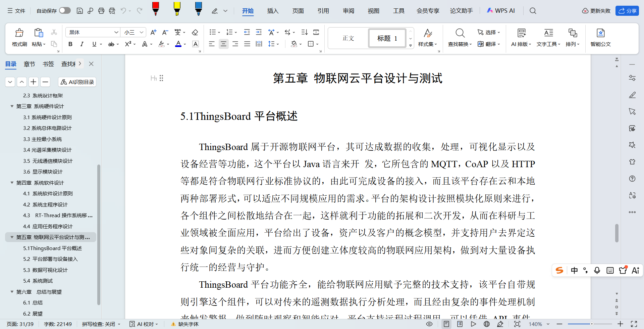The height and width of the screenshot is (329, 644).
Task: Click the bullet list icon
Action: pyautogui.click(x=212, y=32)
